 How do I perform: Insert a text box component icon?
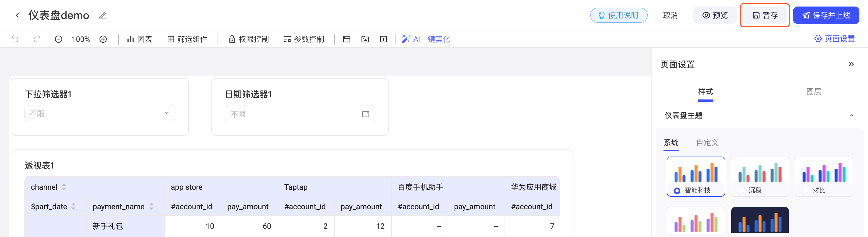pos(384,39)
